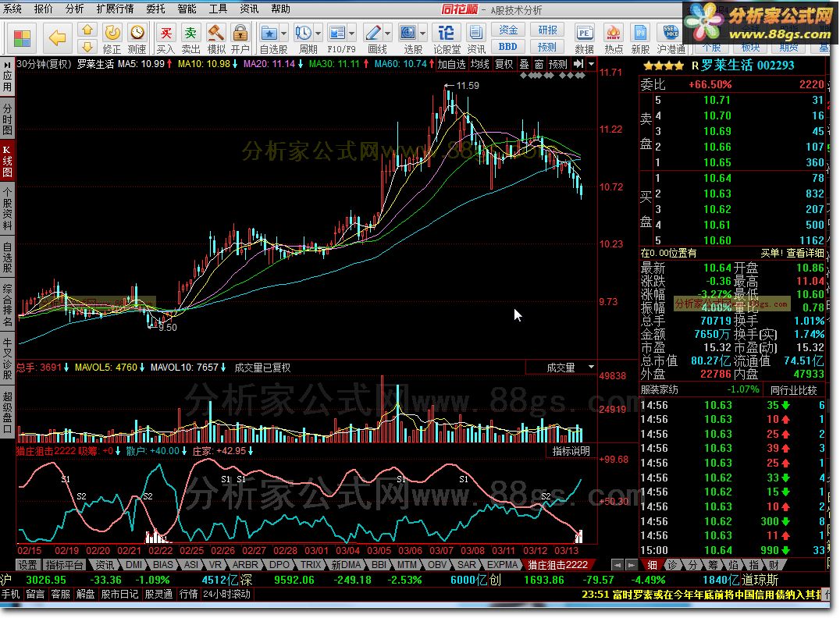Toggle 叠 overlay mode
Screen dimensions: 840x618
[x=524, y=64]
